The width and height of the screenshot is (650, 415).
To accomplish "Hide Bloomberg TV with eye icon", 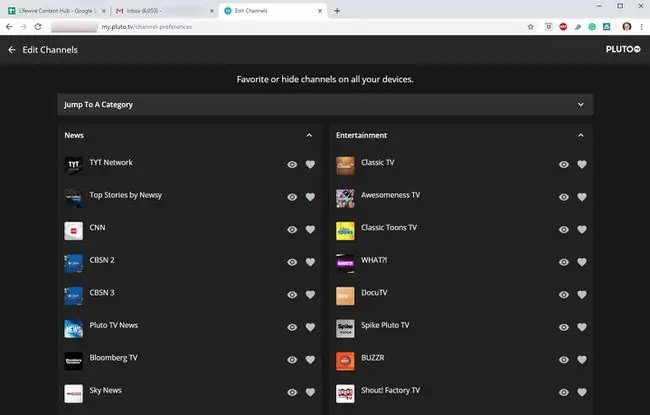I will [292, 360].
